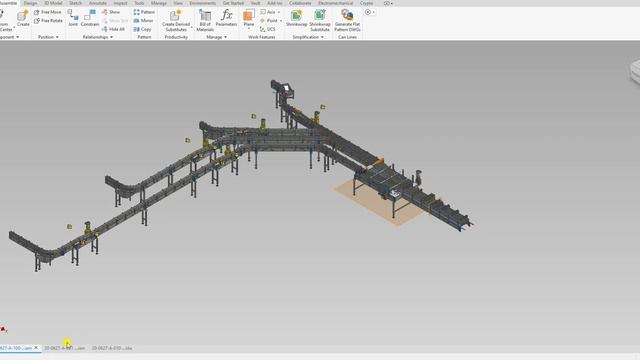
Task: Open the View ribbon tab
Action: pos(178,3)
